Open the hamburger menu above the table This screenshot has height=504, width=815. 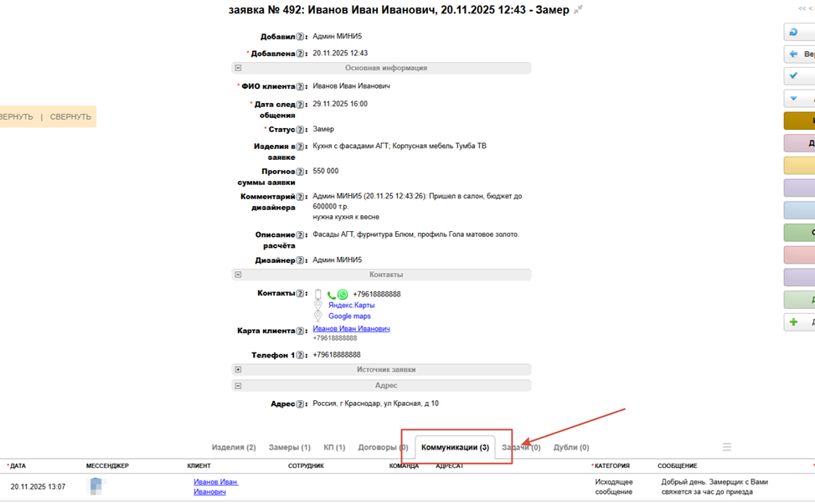tap(726, 447)
